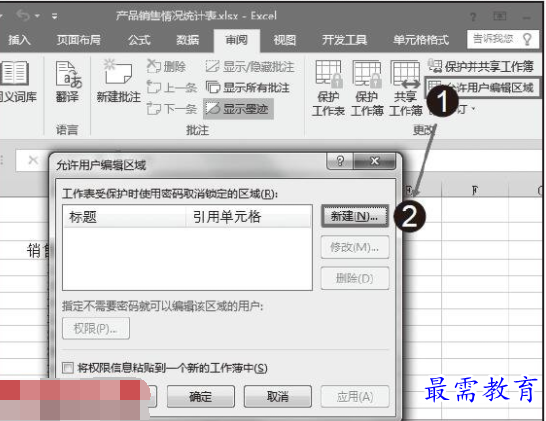
Task: Focus the 告诉我您 search box
Action: point(503,39)
